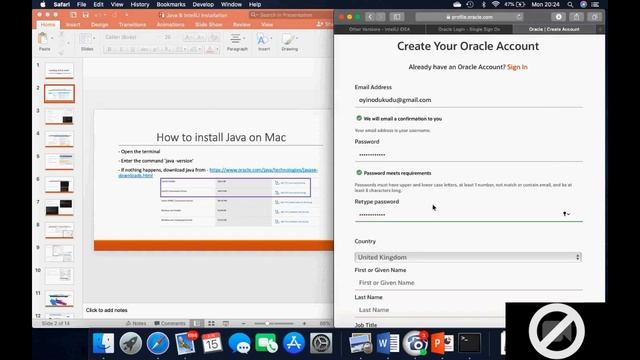Open Finder from the Dock
This screenshot has height=360, width=640.
103,343
